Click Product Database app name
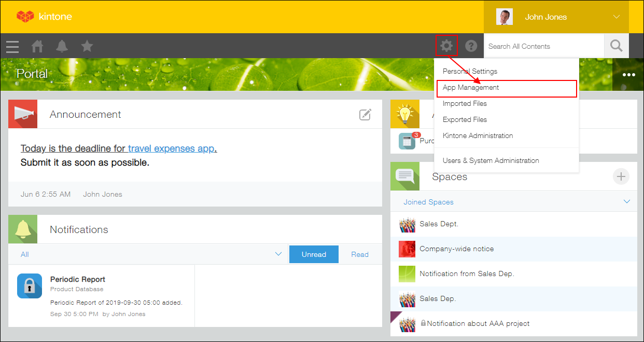This screenshot has width=644, height=342. (x=77, y=289)
